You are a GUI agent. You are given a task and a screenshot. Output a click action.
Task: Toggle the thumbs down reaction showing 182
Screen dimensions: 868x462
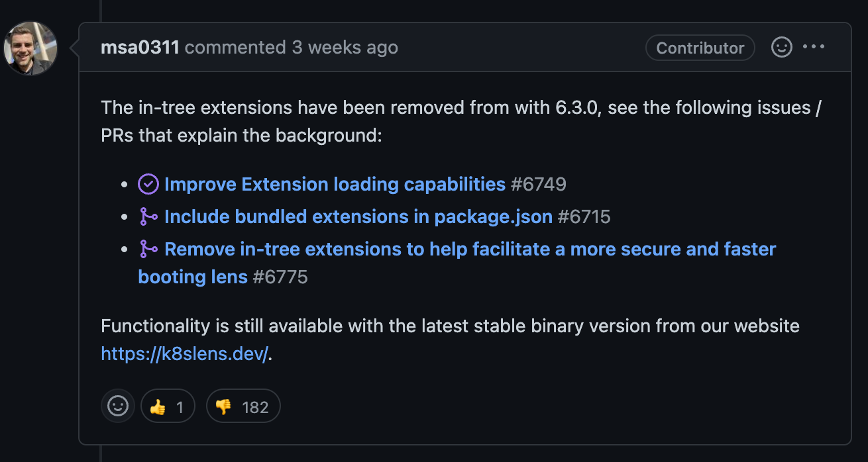click(243, 406)
